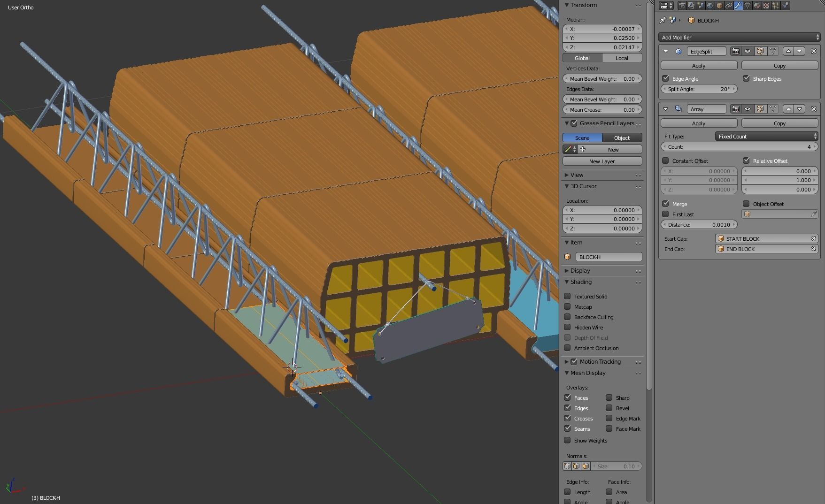Copy the EdgeSplit modifier
Viewport: 825px width, 504px height.
tap(779, 66)
